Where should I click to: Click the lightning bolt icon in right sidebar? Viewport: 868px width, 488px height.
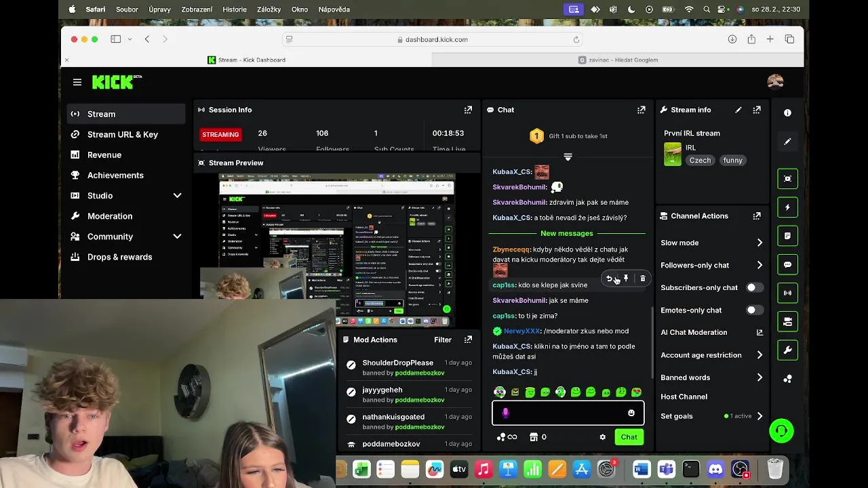tap(787, 207)
